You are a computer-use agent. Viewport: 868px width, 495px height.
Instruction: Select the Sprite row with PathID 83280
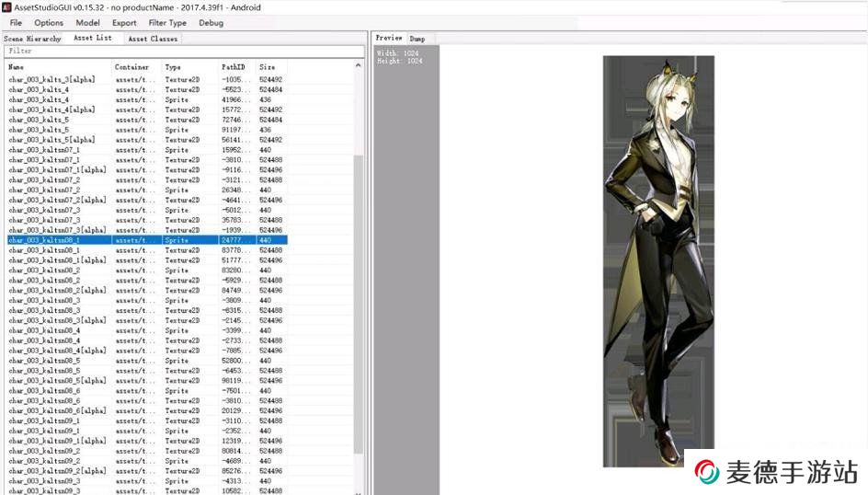(x=147, y=271)
